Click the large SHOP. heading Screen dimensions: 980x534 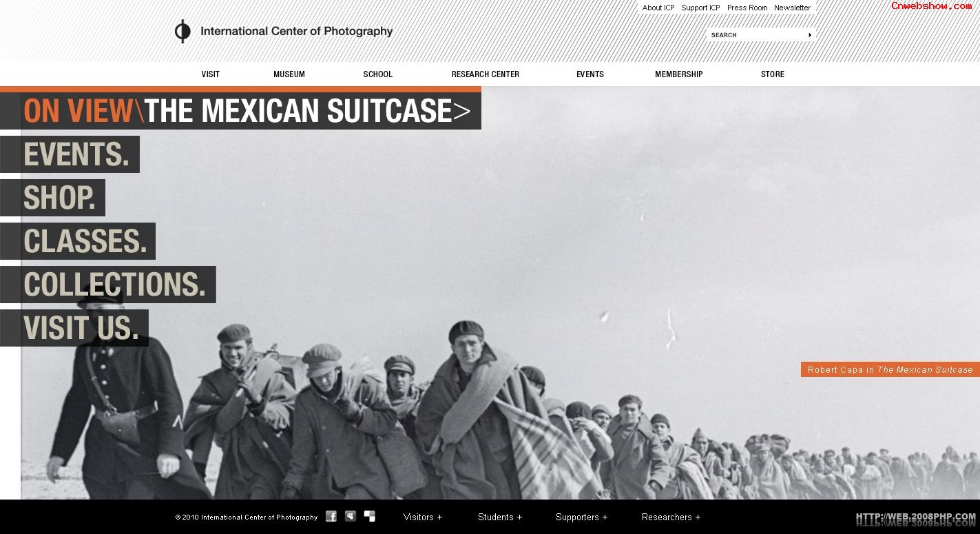pyautogui.click(x=52, y=198)
